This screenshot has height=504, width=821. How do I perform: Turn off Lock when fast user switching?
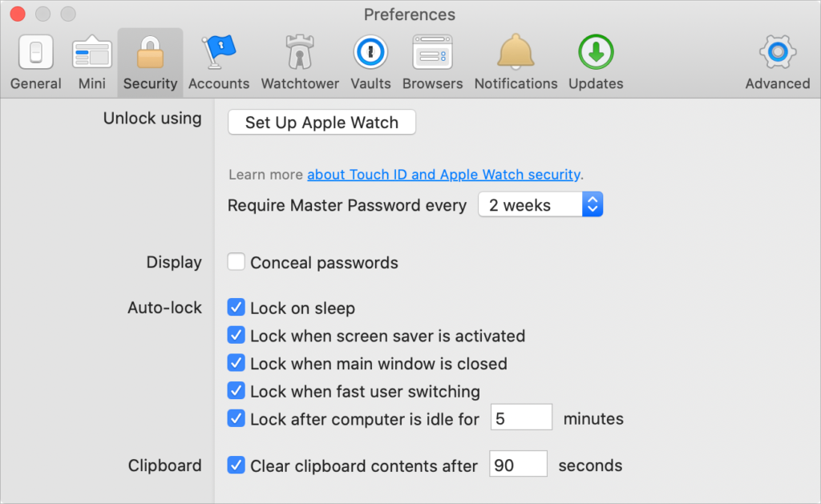pos(236,391)
